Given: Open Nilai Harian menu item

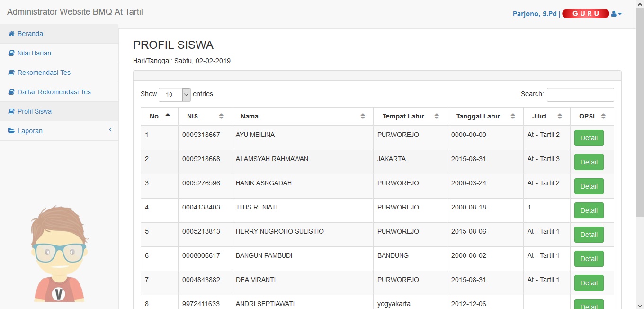Looking at the screenshot, I should point(59,53).
